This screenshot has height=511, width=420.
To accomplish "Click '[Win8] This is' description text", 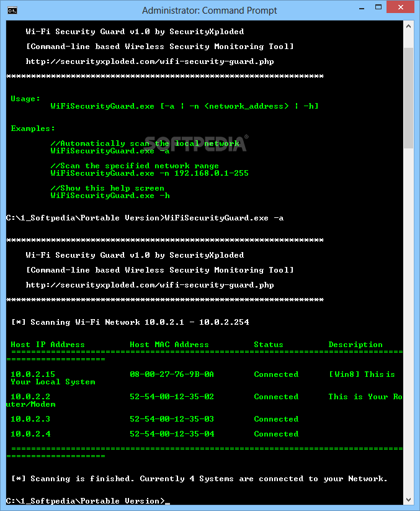I will pos(362,374).
